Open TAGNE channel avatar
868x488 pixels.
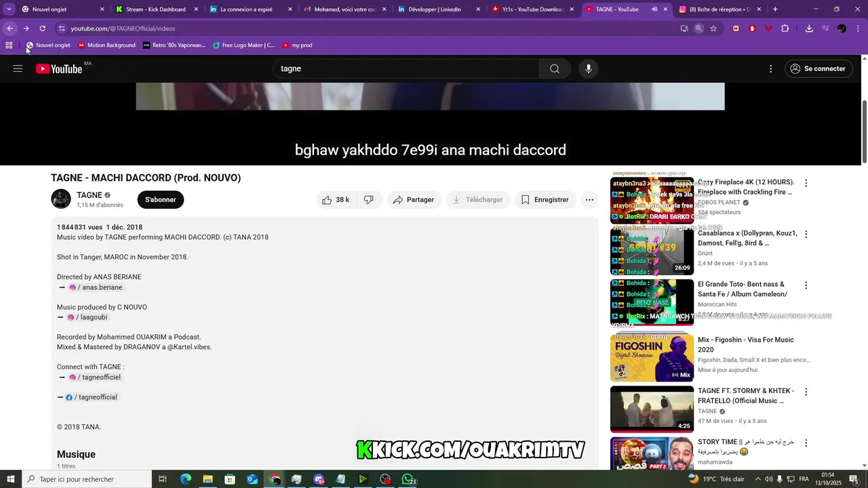tap(61, 199)
